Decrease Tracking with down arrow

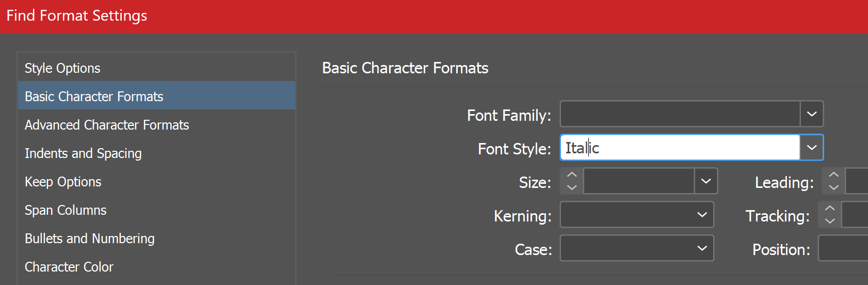point(830,221)
